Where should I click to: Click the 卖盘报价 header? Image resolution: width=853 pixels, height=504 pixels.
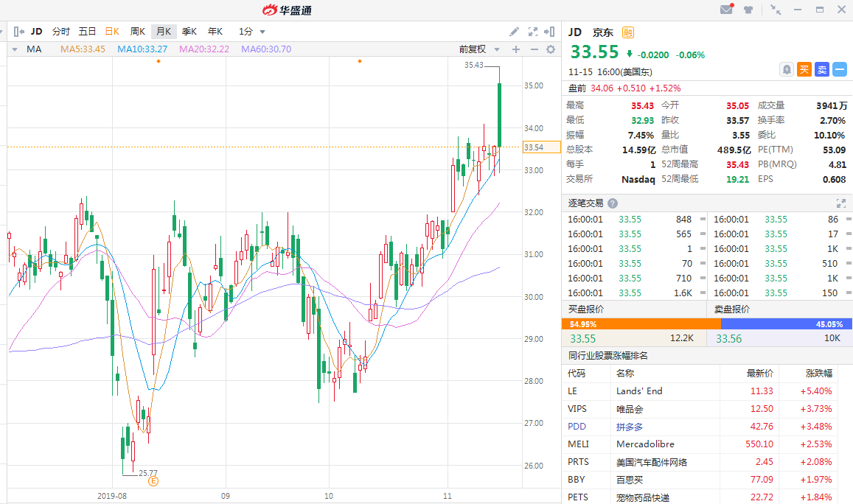tap(731, 309)
